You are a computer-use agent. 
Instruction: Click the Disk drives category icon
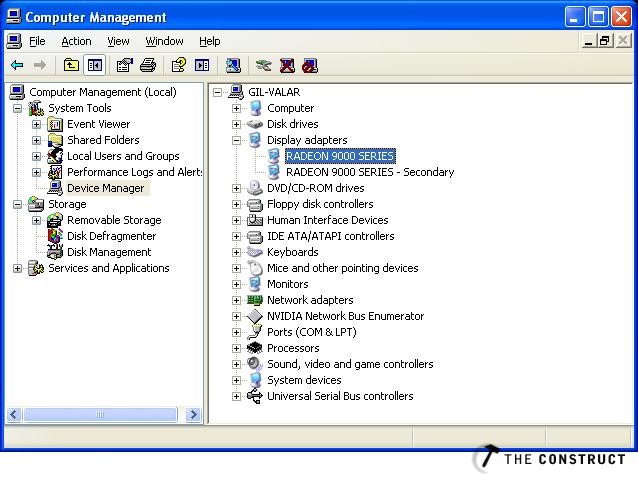[x=255, y=124]
